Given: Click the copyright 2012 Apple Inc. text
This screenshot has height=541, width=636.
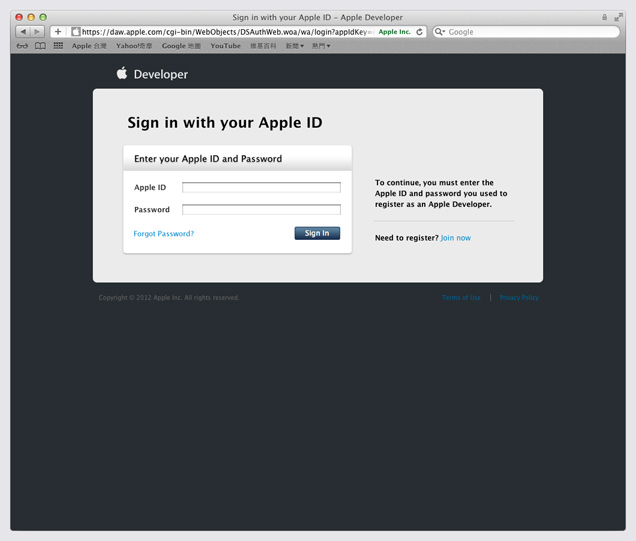Looking at the screenshot, I should (x=169, y=297).
